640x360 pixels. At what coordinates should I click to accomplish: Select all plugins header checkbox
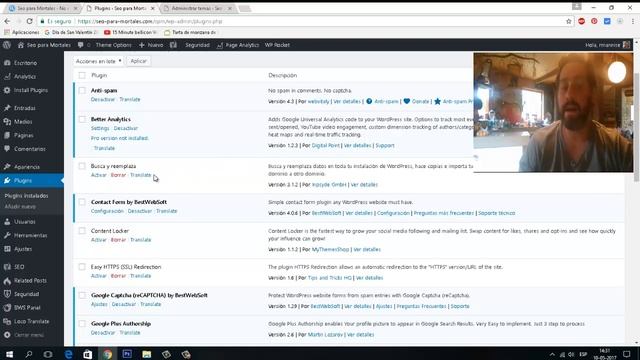tap(82, 76)
